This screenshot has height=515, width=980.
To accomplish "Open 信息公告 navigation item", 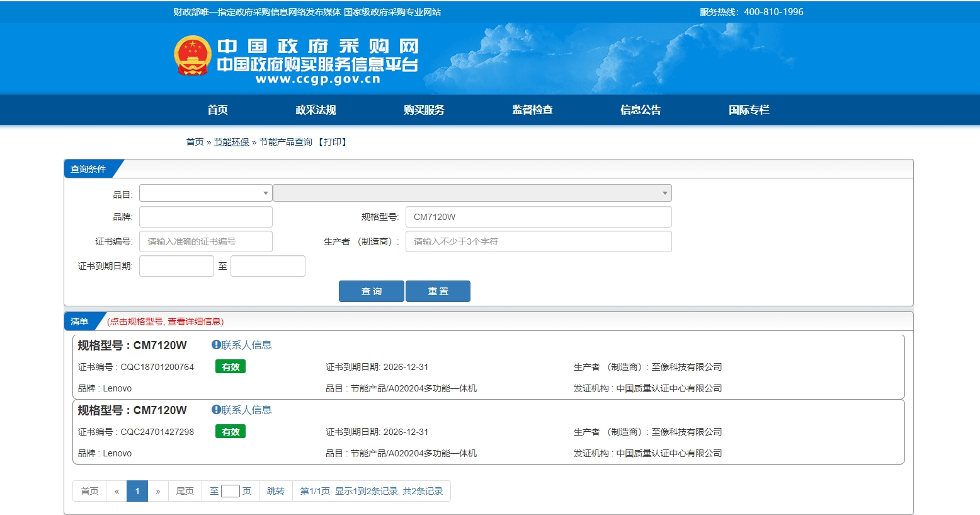I will (641, 110).
